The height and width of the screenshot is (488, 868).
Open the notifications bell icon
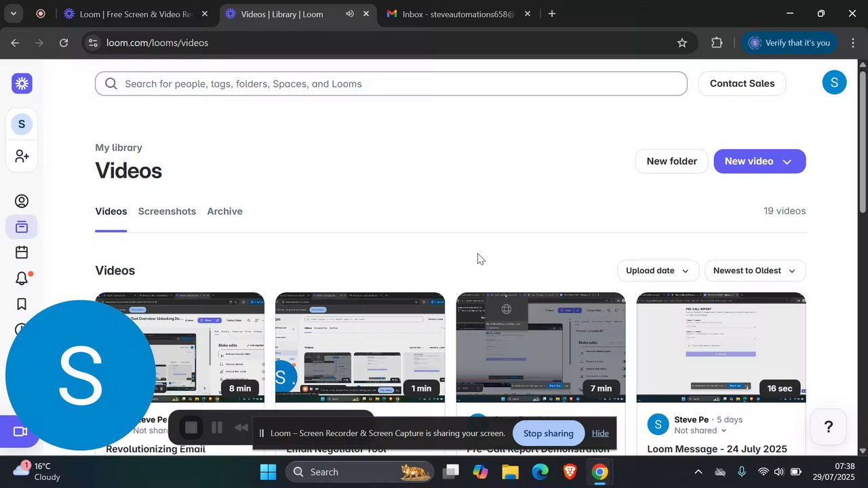[x=22, y=279]
